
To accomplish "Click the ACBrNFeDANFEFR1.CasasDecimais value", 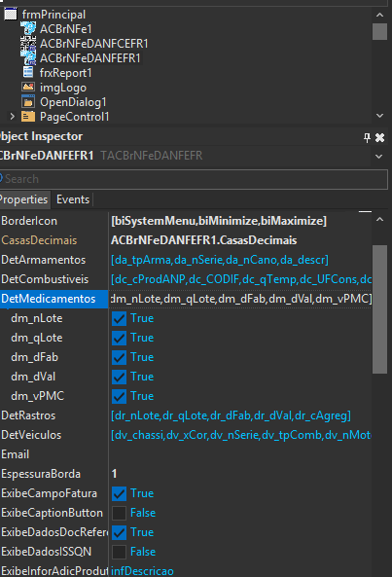I will coord(203,240).
